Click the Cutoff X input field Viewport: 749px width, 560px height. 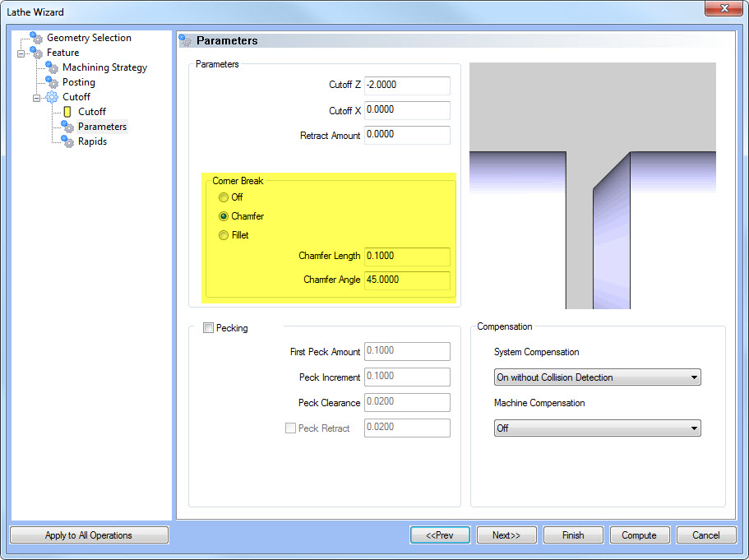coord(407,110)
